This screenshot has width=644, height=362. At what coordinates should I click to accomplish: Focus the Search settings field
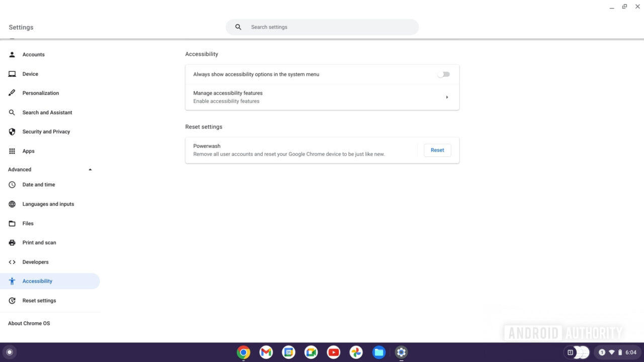(322, 27)
